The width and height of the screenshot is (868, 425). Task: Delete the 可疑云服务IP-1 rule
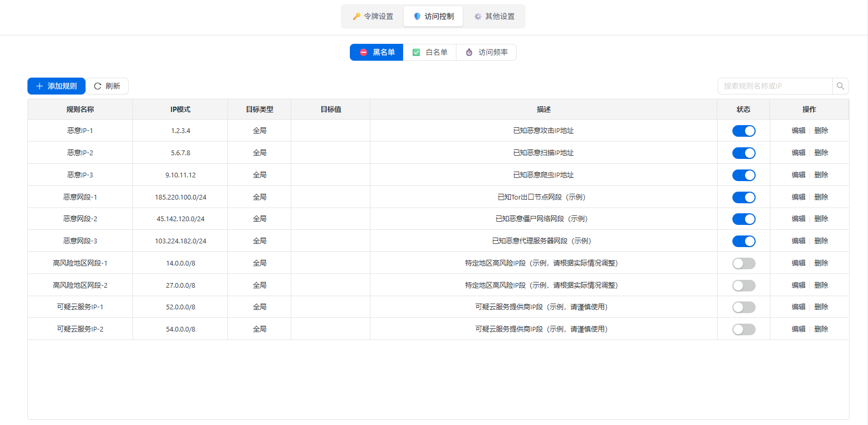click(x=821, y=307)
